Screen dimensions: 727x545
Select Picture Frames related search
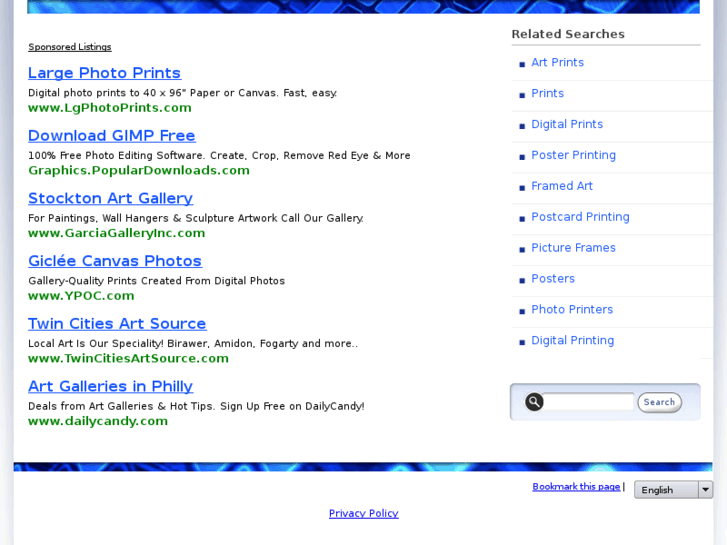[x=574, y=248]
